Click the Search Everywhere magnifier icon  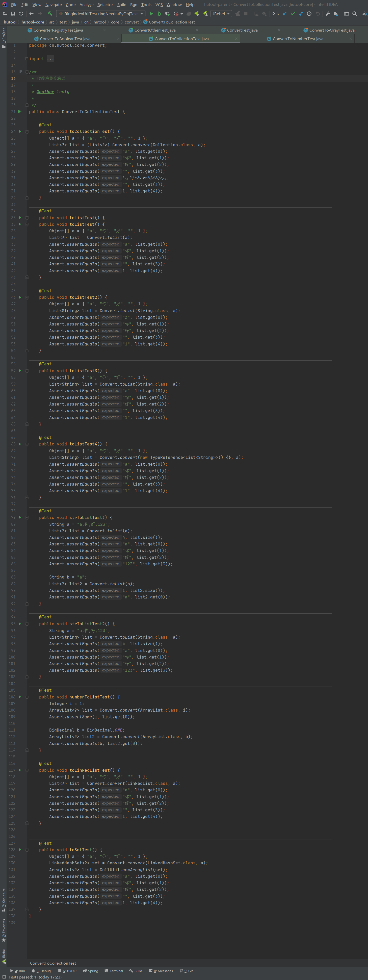(x=355, y=14)
